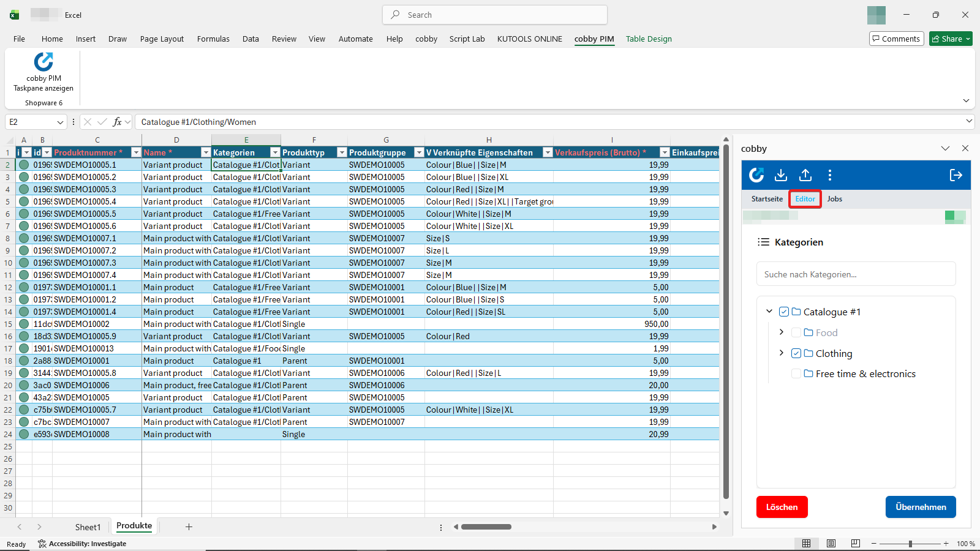Click the red Löschen button
The image size is (980, 551).
tap(782, 506)
